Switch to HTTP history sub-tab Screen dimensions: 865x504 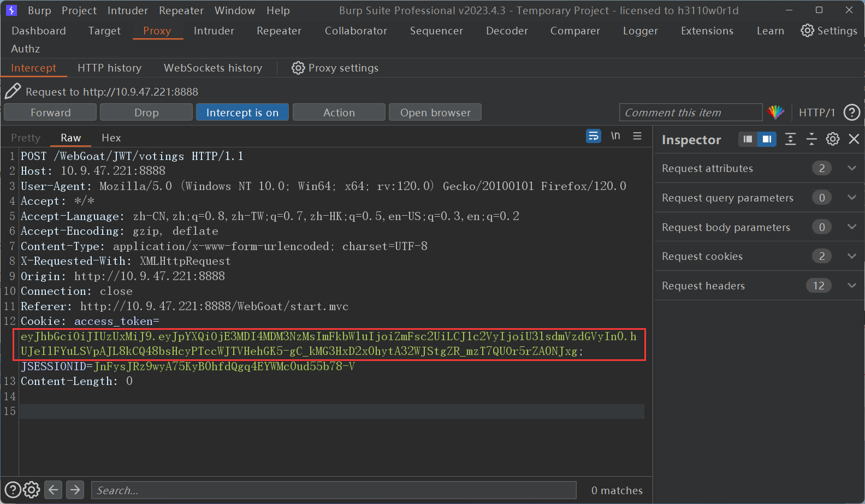click(109, 68)
